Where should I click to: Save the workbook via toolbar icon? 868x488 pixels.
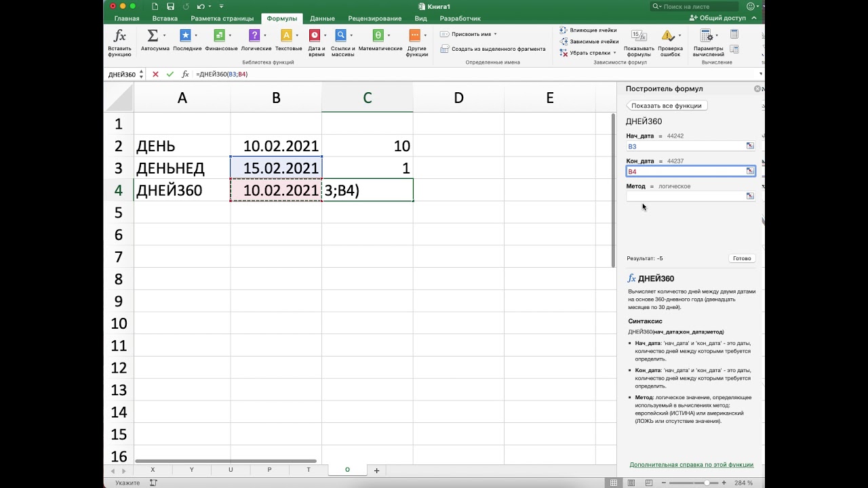coord(170,6)
